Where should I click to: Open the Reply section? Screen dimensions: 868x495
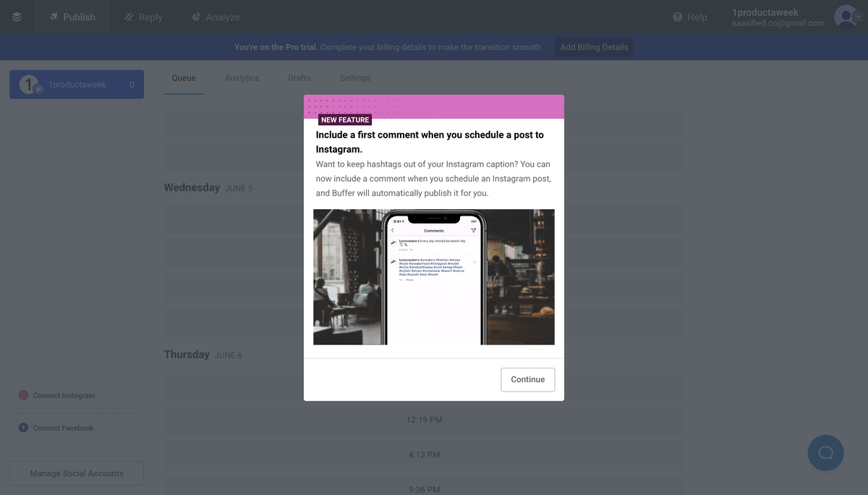coord(143,17)
